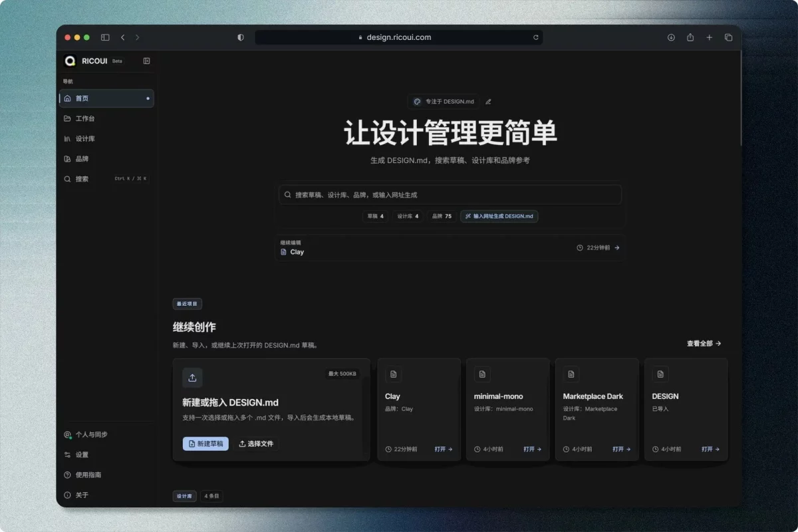
Task: Click the 最近项目 tag
Action: pyautogui.click(x=188, y=304)
